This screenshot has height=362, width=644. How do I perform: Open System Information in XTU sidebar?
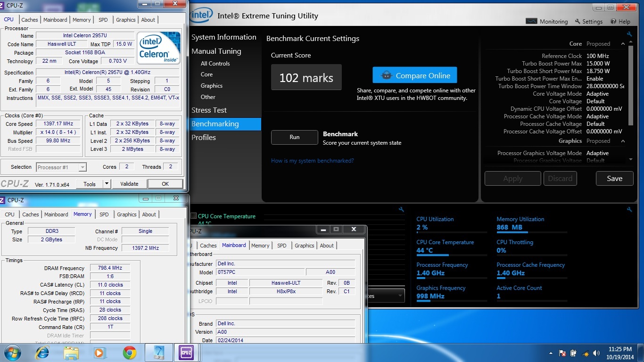pos(224,37)
